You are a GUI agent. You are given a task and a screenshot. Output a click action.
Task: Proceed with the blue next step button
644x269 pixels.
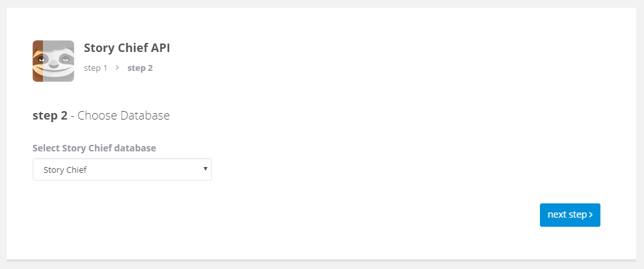tap(570, 215)
